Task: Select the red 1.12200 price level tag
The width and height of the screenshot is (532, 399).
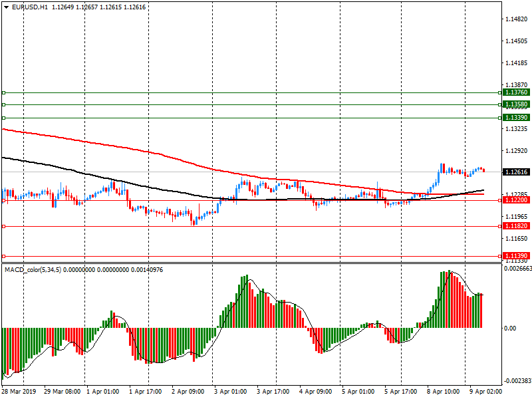Action: click(516, 199)
